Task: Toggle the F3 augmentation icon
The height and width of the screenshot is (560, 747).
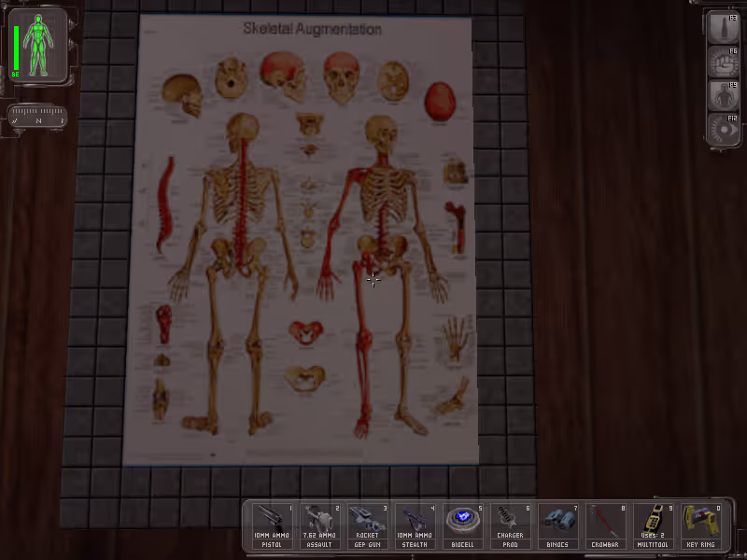Action: pos(723,28)
